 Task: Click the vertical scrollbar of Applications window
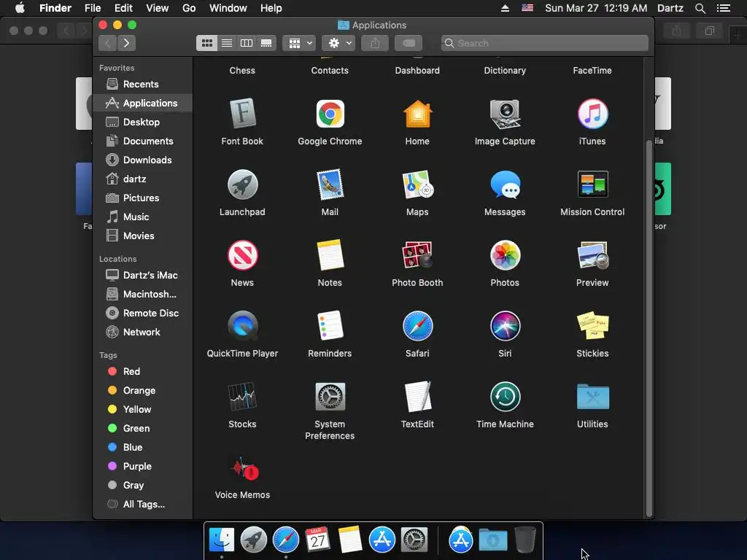pyautogui.click(x=649, y=329)
